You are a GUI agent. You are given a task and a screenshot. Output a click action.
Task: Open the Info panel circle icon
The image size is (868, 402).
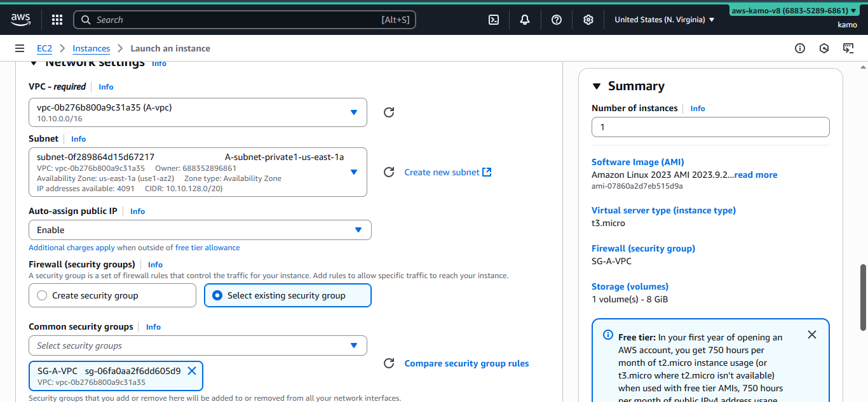point(799,48)
